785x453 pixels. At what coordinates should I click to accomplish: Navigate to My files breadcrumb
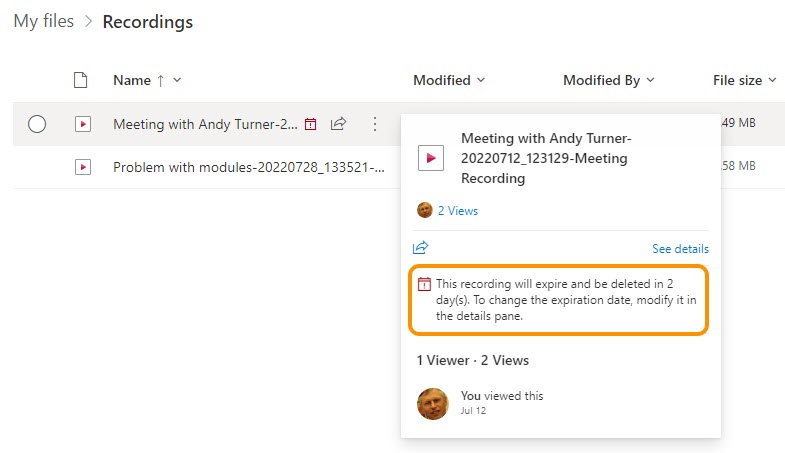pyautogui.click(x=43, y=21)
